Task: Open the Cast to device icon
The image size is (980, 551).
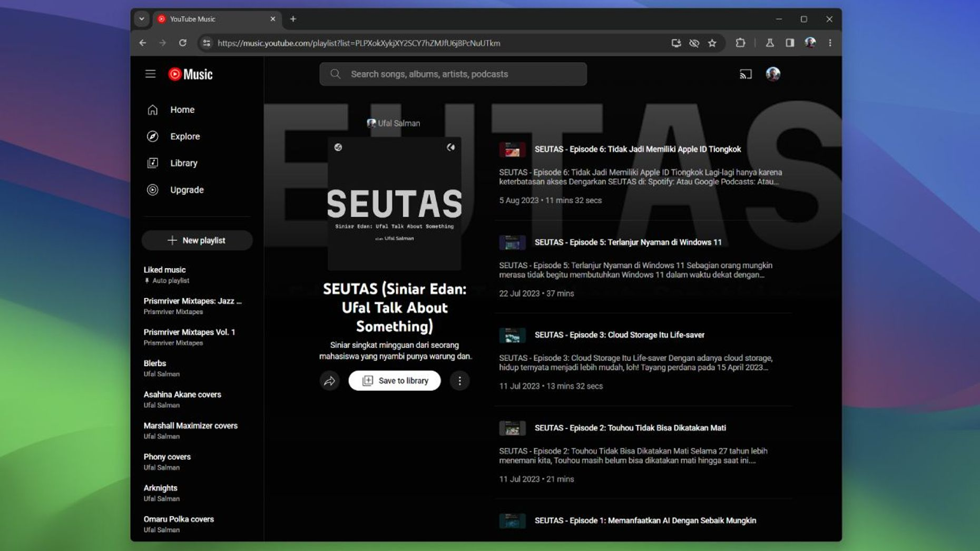Action: point(745,74)
